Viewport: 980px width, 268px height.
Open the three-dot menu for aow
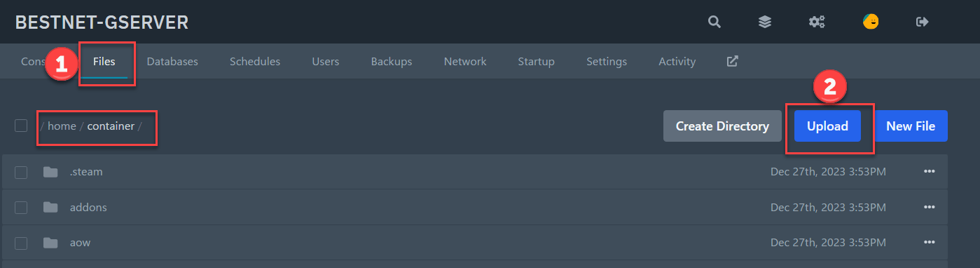coord(930,243)
